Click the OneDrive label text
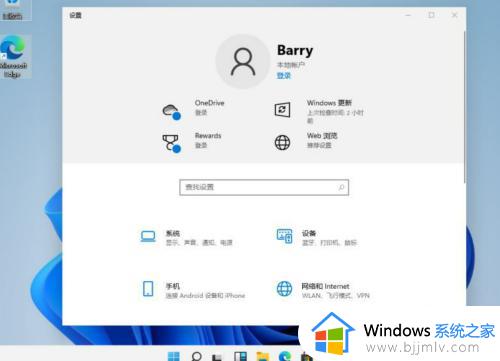 pyautogui.click(x=209, y=103)
